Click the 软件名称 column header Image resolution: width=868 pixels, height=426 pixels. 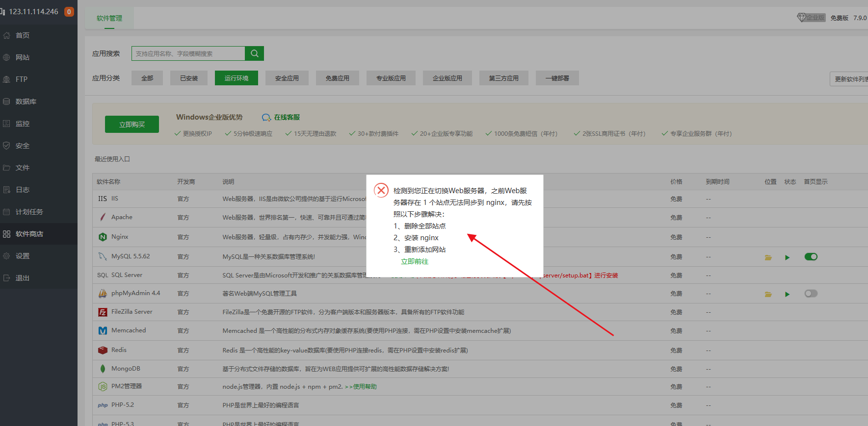108,181
